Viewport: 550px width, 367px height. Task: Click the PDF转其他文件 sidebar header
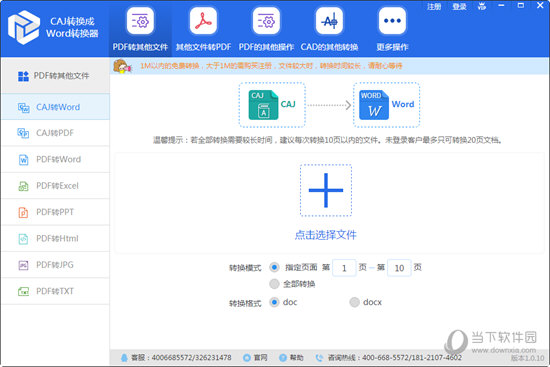[55, 75]
